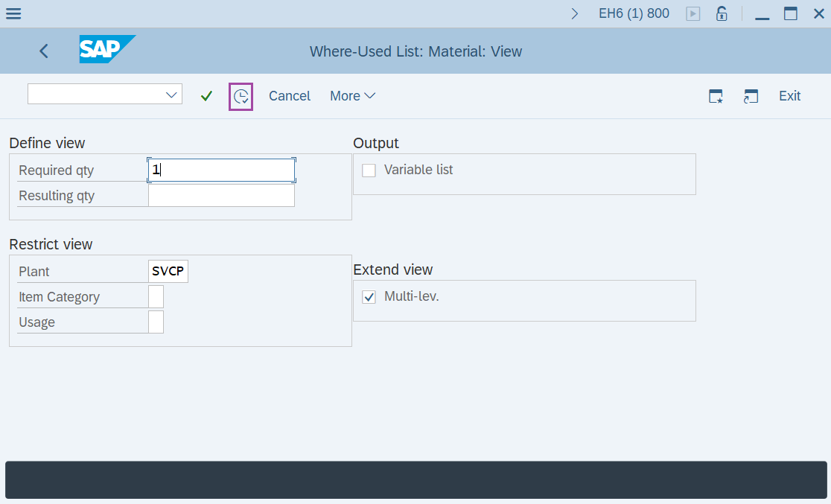Click inside the Required qty field
831x504 pixels.
[x=220, y=169]
